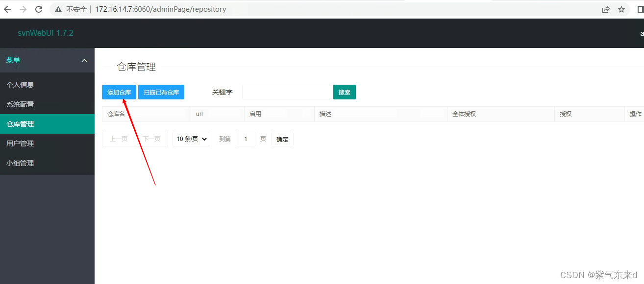This screenshot has width=644, height=284.
Task: Click the 确定 confirm button
Action: tap(282, 139)
